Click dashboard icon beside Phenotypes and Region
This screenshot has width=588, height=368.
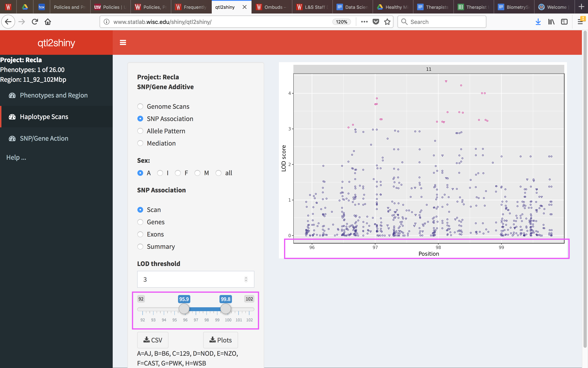coord(12,95)
